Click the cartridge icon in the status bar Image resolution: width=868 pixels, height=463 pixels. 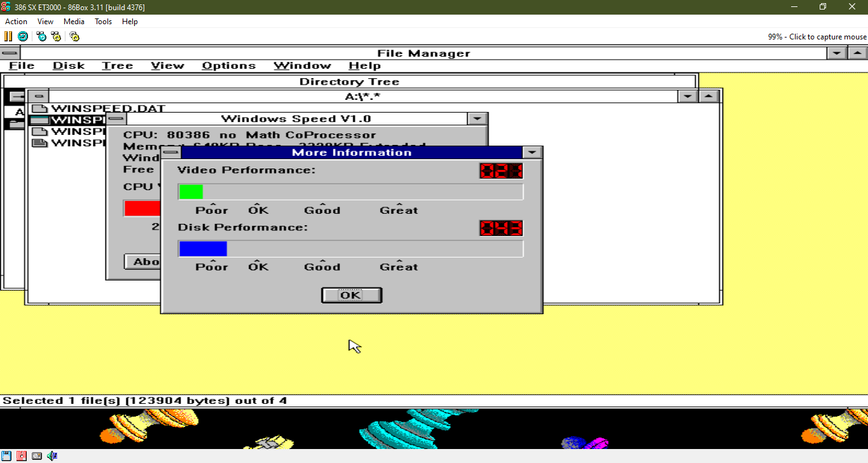[21, 456]
